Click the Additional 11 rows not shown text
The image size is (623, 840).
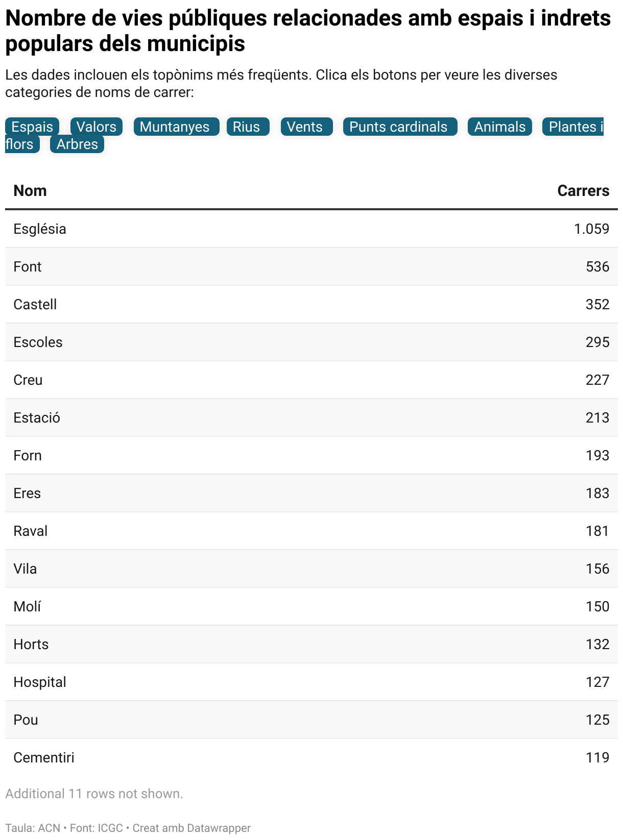pos(94,794)
